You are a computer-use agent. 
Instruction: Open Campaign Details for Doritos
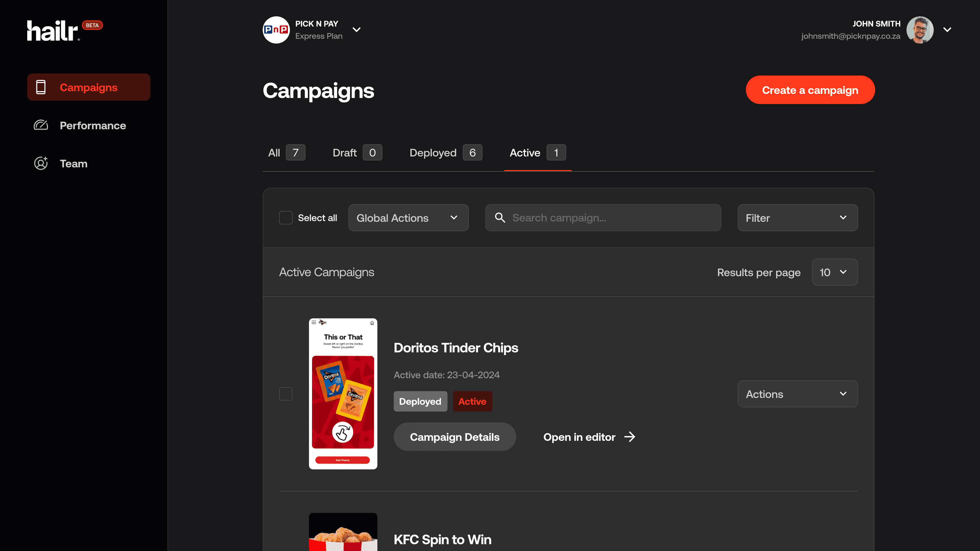point(454,436)
